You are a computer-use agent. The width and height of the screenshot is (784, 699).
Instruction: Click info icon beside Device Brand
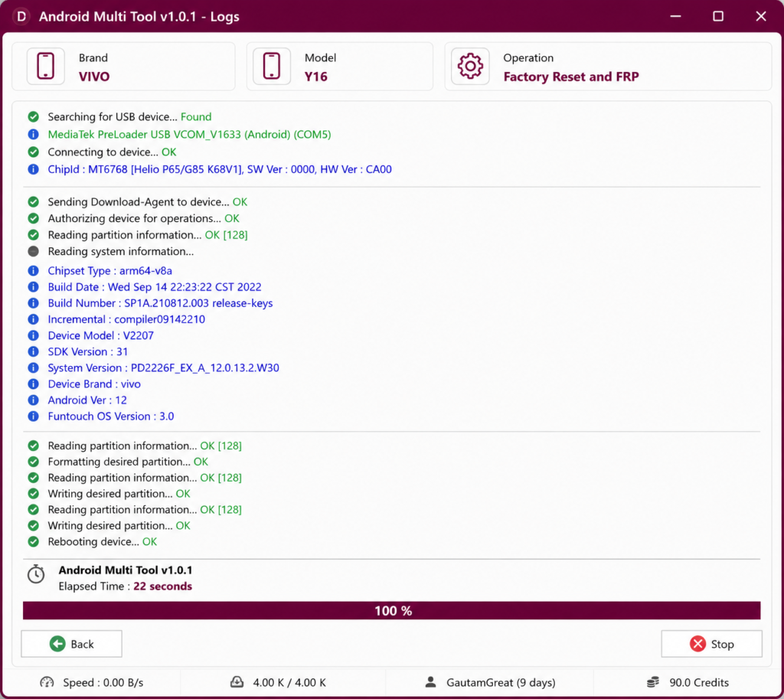tap(34, 384)
